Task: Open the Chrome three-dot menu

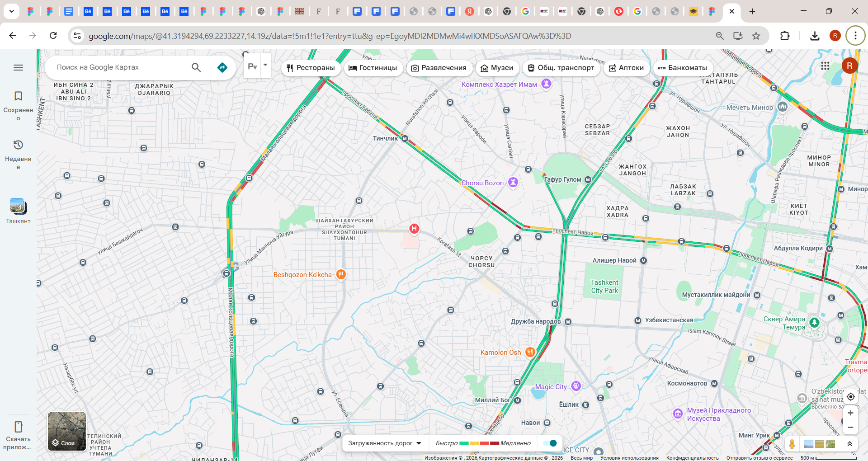Action: (x=855, y=36)
